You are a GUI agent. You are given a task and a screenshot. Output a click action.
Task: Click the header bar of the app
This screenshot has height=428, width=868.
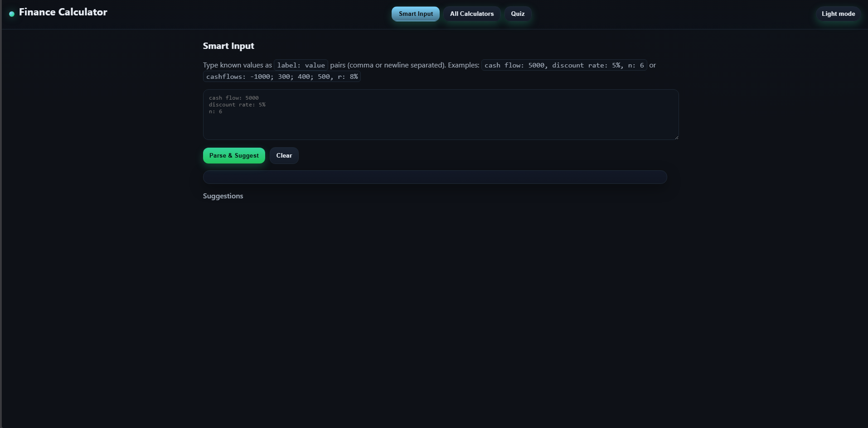[272, 14]
